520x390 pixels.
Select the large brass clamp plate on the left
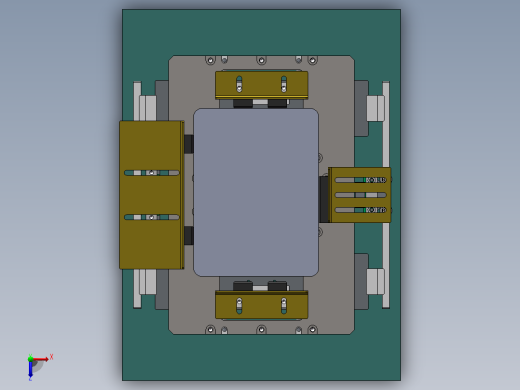tap(152, 195)
